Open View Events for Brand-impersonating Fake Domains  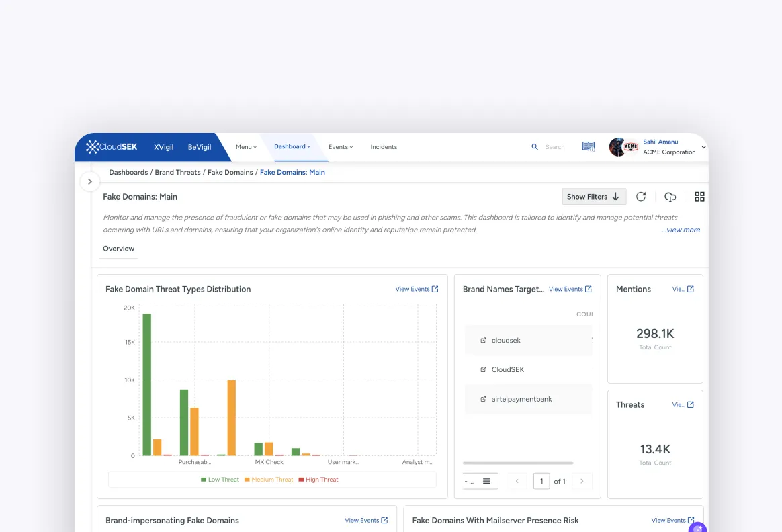pyautogui.click(x=366, y=520)
